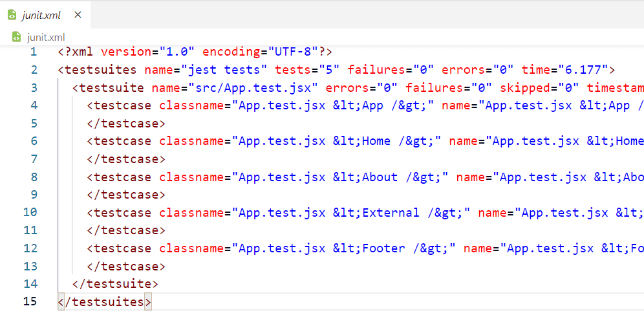Screen dimensions: 644x317
Task: Select the junit.xml editor tab
Action: 45,16
